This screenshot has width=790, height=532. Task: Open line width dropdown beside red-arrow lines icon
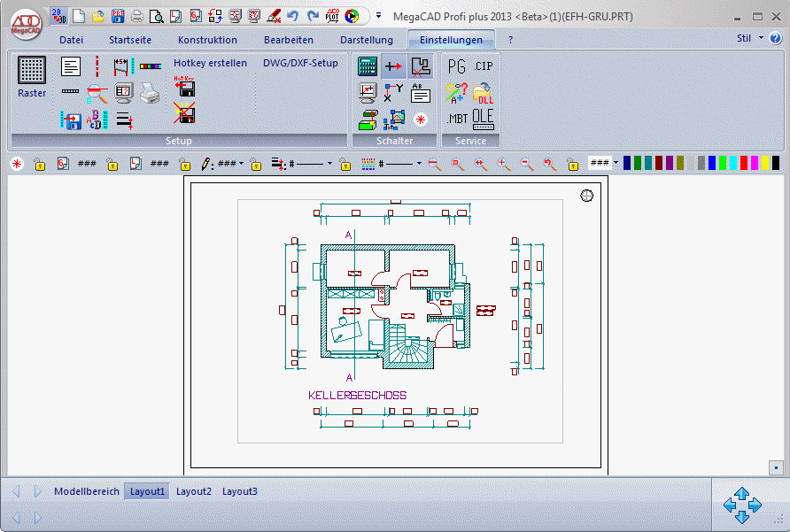tap(329, 164)
